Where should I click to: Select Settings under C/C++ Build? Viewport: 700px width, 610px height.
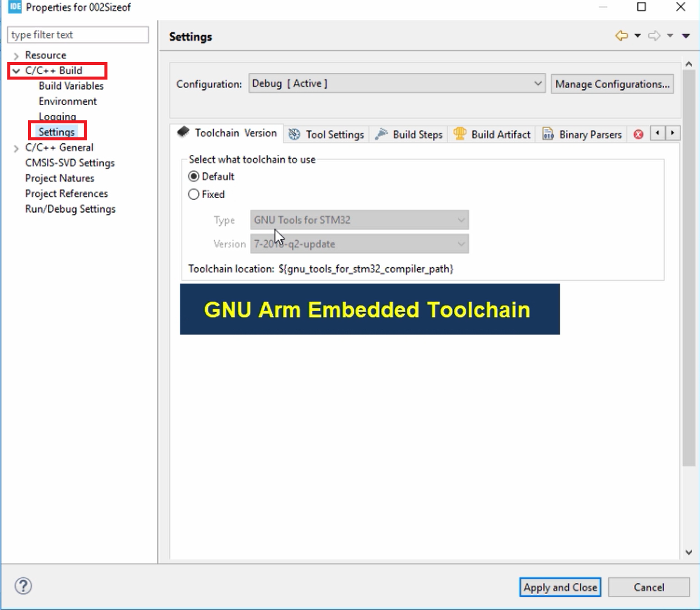pos(56,132)
